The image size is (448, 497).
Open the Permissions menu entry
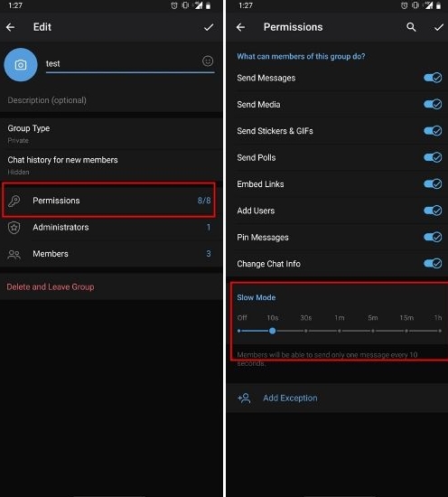108,201
